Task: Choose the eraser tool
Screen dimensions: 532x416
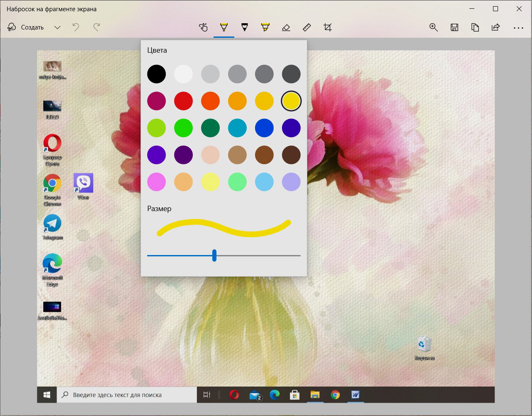Action: 286,27
